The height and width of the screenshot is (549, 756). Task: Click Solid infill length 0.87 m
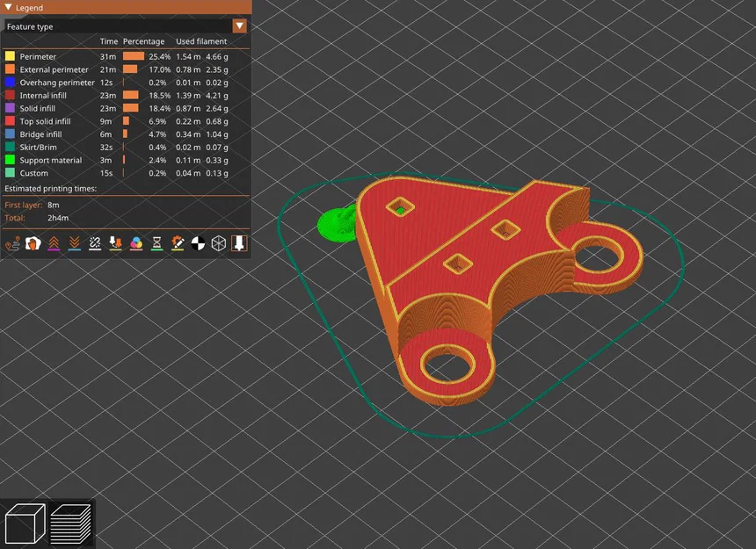point(188,108)
